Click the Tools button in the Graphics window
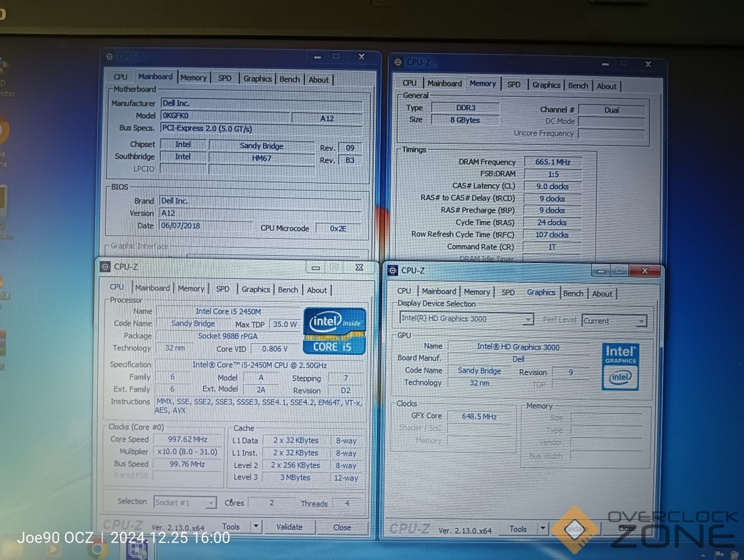The image size is (744, 560). tap(518, 528)
